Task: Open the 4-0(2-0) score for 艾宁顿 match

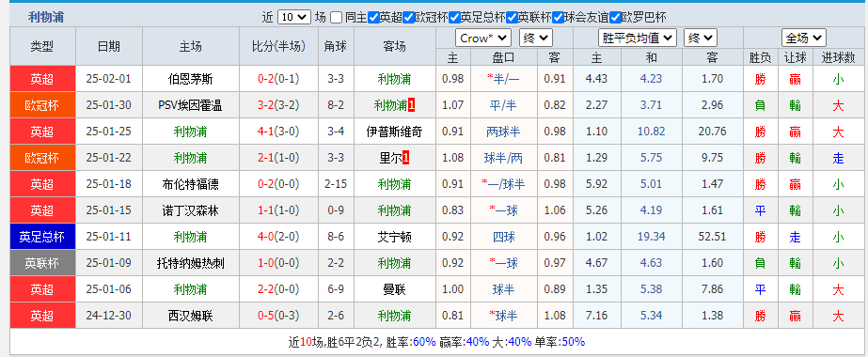Action: [x=278, y=238]
